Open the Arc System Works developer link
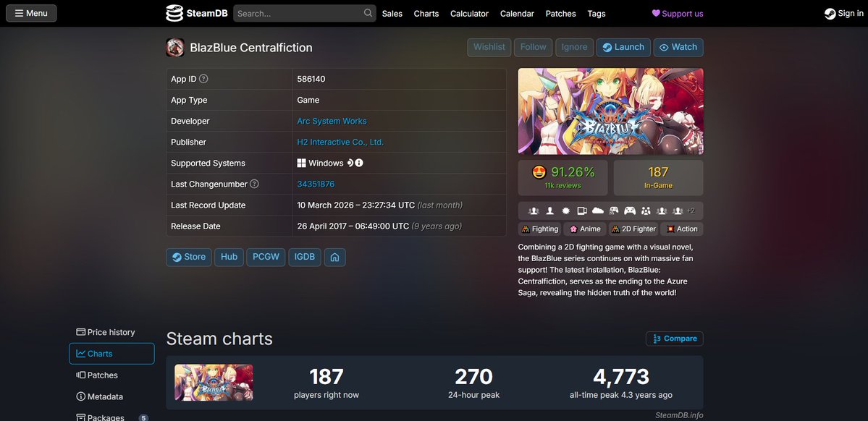Image resolution: width=868 pixels, height=421 pixels. click(332, 121)
